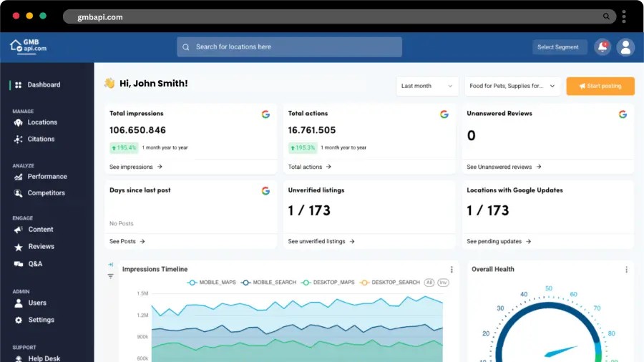Toggle the DESKTOP_MAPS legend series

click(x=328, y=283)
